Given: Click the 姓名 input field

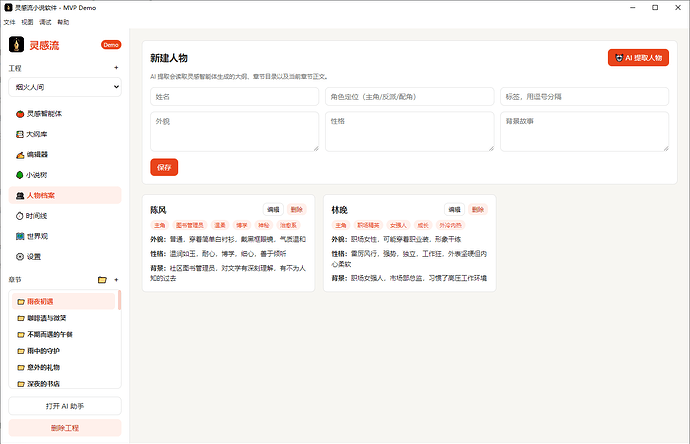Looking at the screenshot, I should coord(235,97).
